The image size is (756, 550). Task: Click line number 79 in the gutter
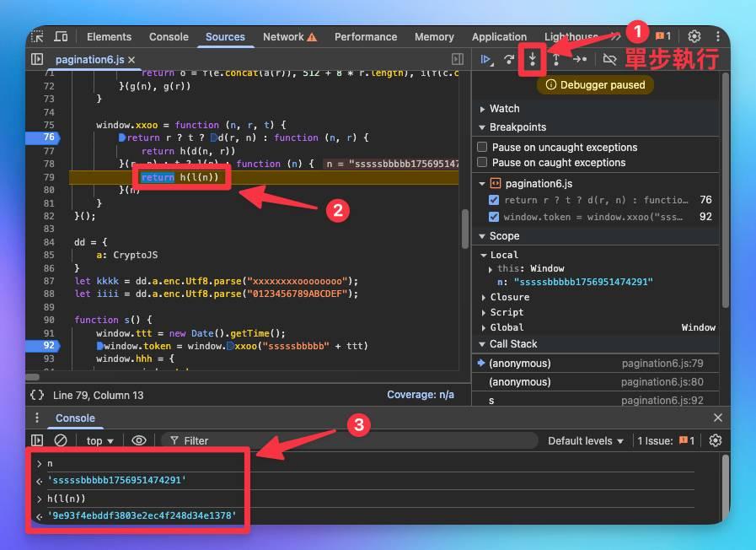pos(49,177)
